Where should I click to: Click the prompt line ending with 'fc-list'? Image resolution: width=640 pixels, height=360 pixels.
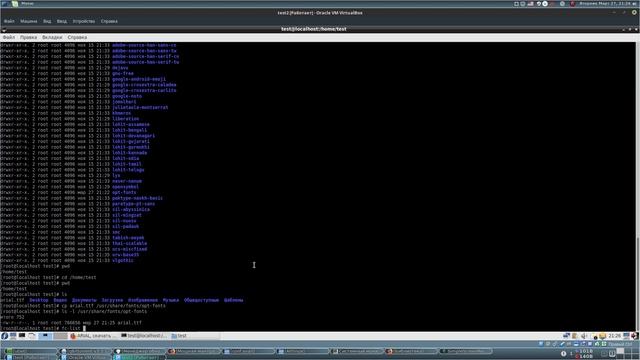(x=43, y=328)
